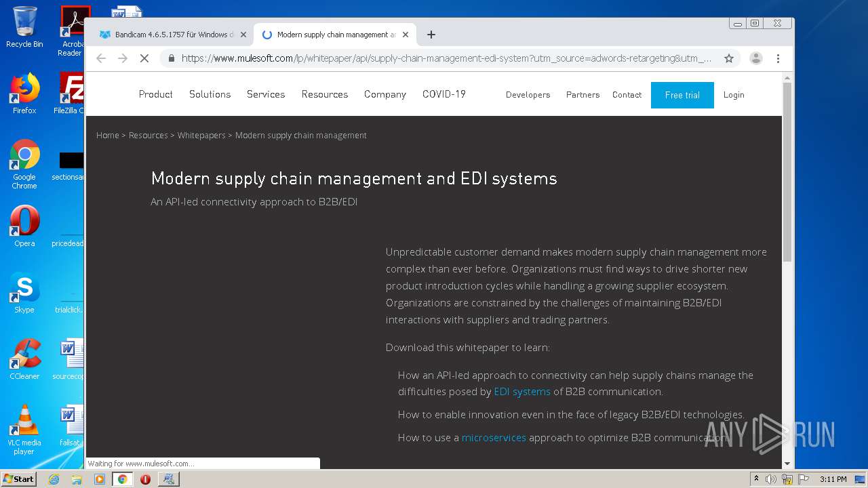This screenshot has height=488, width=868.
Task: Follow the Home breadcrumb link
Action: [x=108, y=136]
